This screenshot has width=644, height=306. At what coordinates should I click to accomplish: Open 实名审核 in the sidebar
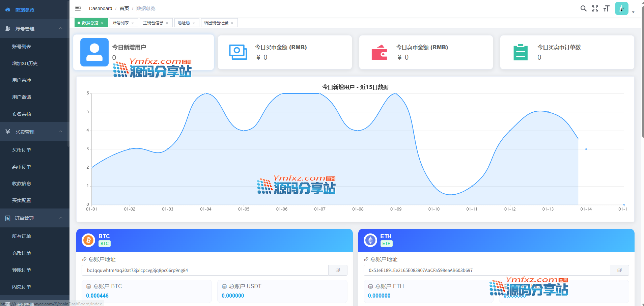tap(22, 114)
